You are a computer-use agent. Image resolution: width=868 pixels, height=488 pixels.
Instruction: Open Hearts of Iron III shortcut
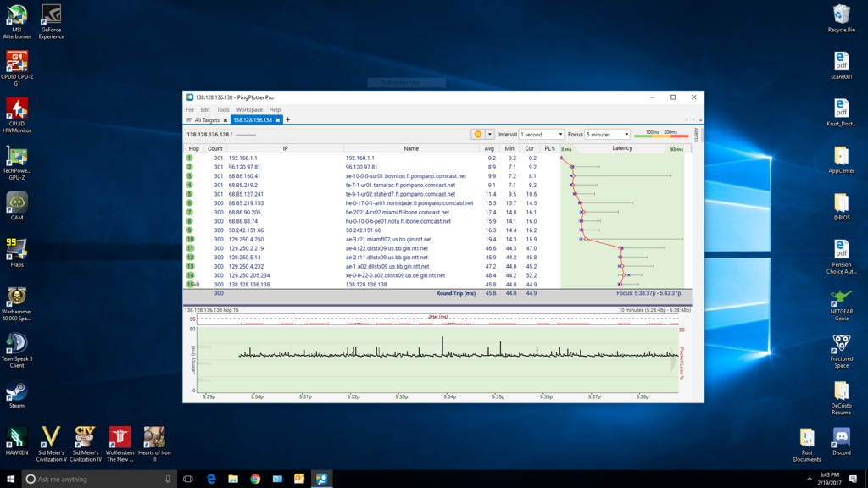point(154,444)
